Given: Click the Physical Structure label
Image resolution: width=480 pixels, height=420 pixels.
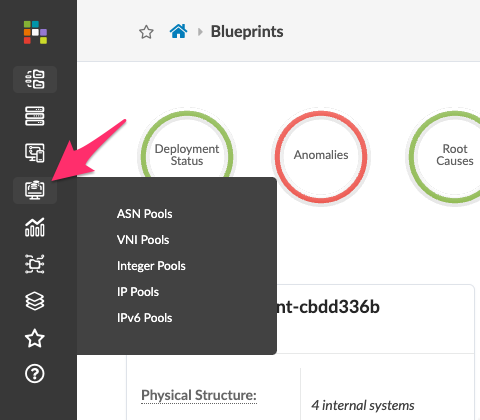Looking at the screenshot, I should point(199,395).
